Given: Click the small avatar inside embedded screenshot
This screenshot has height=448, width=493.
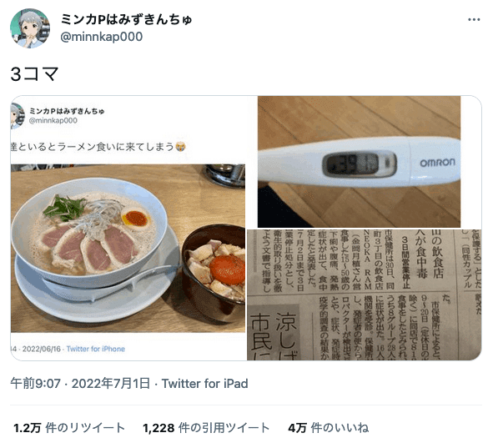Looking at the screenshot, I should (x=18, y=116).
